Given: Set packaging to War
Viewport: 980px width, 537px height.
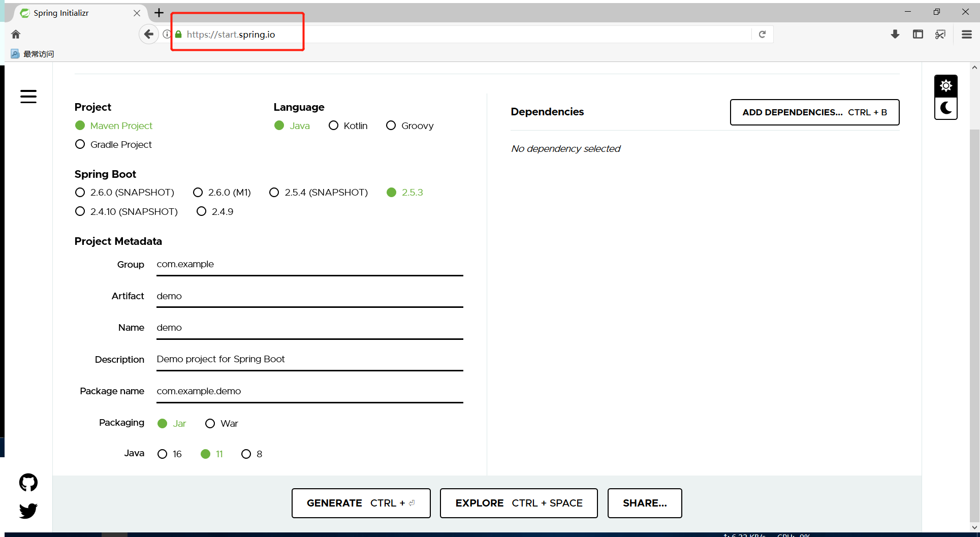Looking at the screenshot, I should coord(222,424).
